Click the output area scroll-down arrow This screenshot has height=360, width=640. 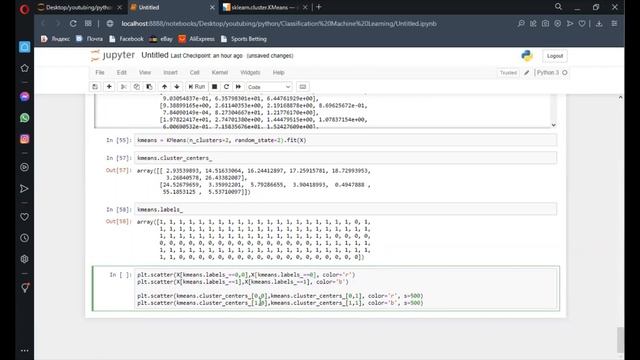pos(553,125)
